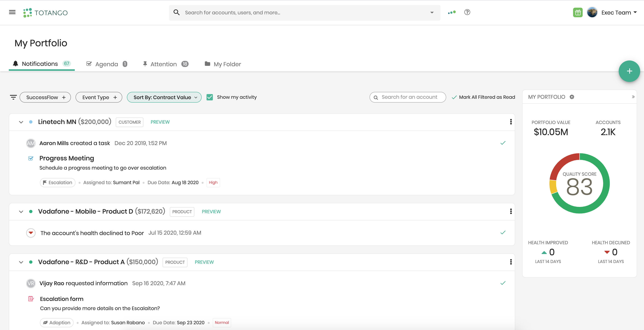
Task: Open the green gift box icon
Action: tap(577, 12)
